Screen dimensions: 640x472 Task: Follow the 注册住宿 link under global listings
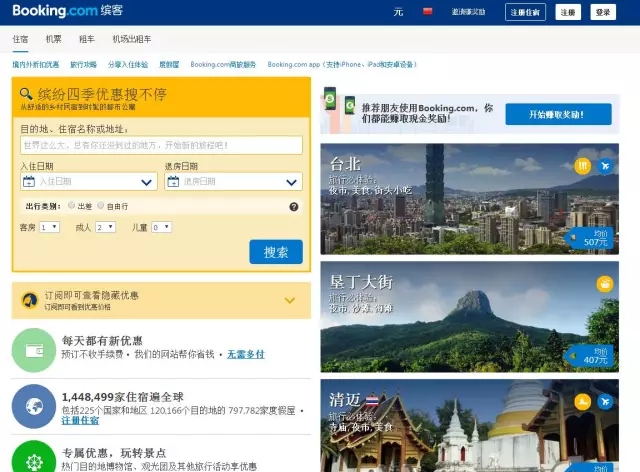point(80,421)
